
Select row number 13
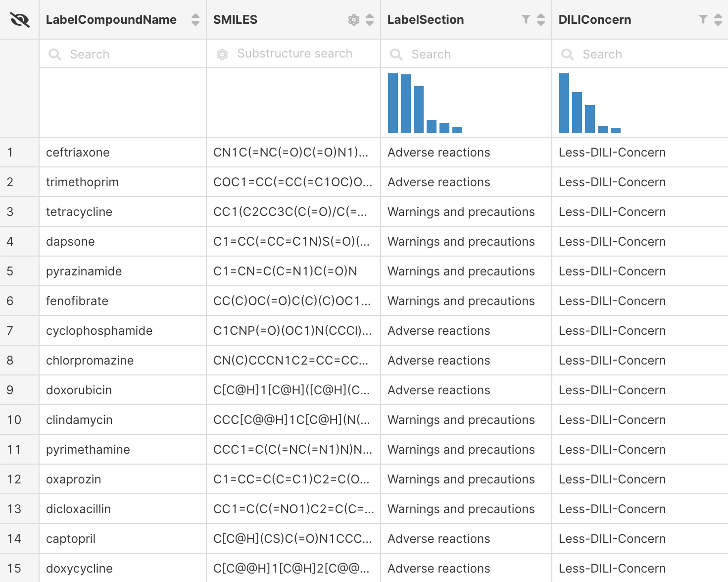pos(19,509)
